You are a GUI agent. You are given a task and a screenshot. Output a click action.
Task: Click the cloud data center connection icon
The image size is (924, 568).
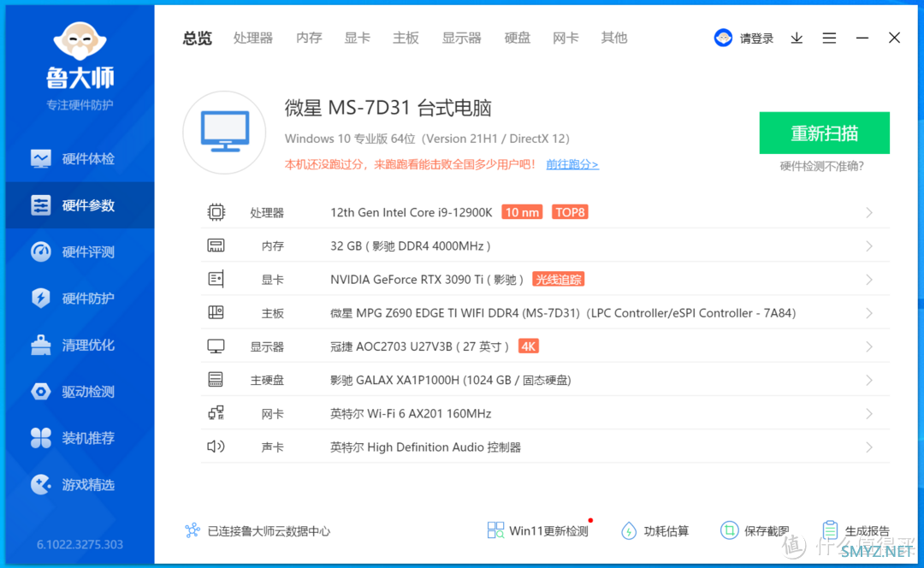(192, 530)
